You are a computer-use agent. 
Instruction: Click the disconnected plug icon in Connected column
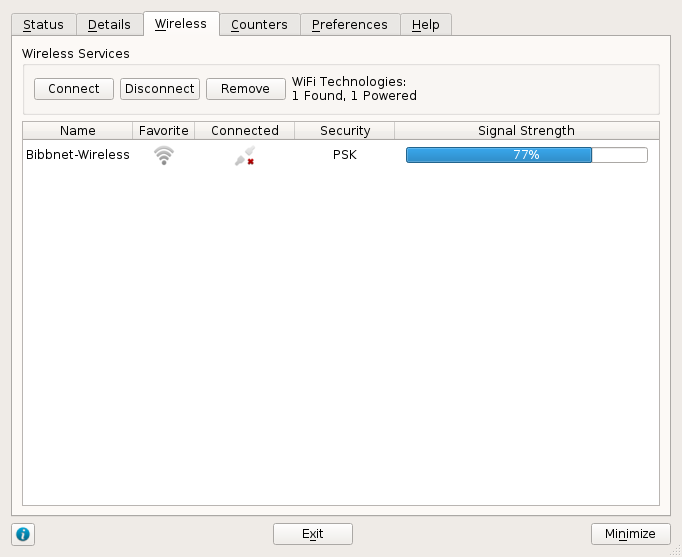point(244,155)
